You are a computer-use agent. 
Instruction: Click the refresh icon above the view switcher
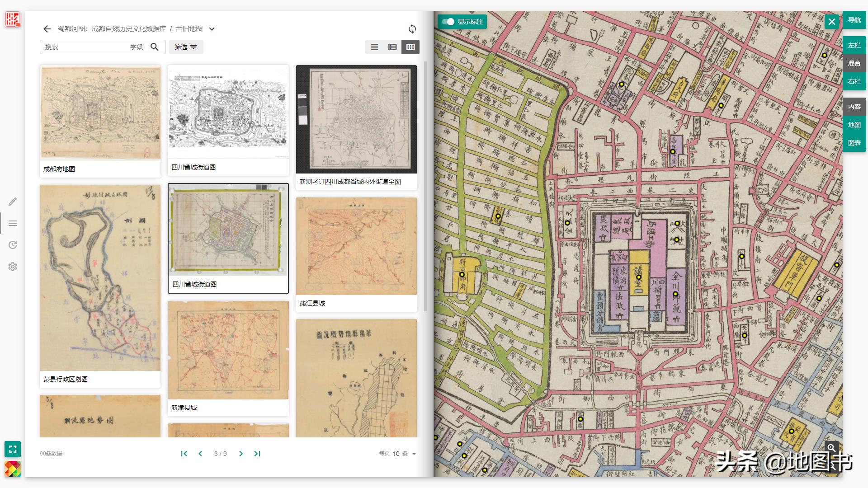click(x=412, y=29)
